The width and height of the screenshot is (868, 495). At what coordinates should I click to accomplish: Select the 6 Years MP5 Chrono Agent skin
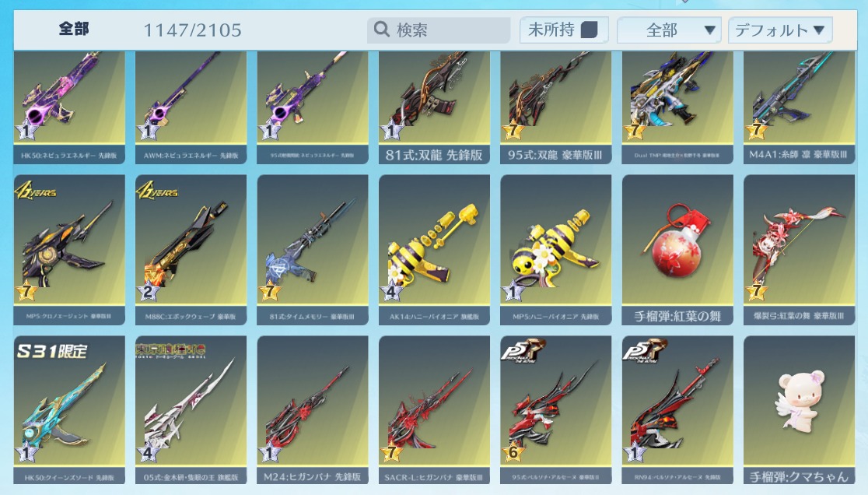[69, 250]
